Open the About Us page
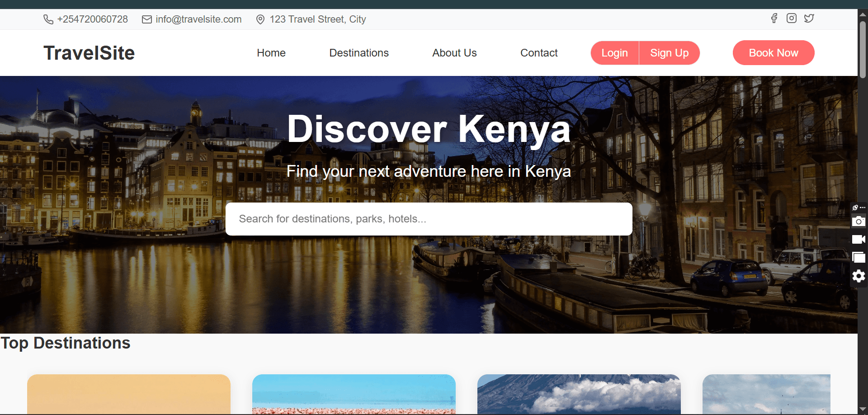868x415 pixels. point(454,53)
